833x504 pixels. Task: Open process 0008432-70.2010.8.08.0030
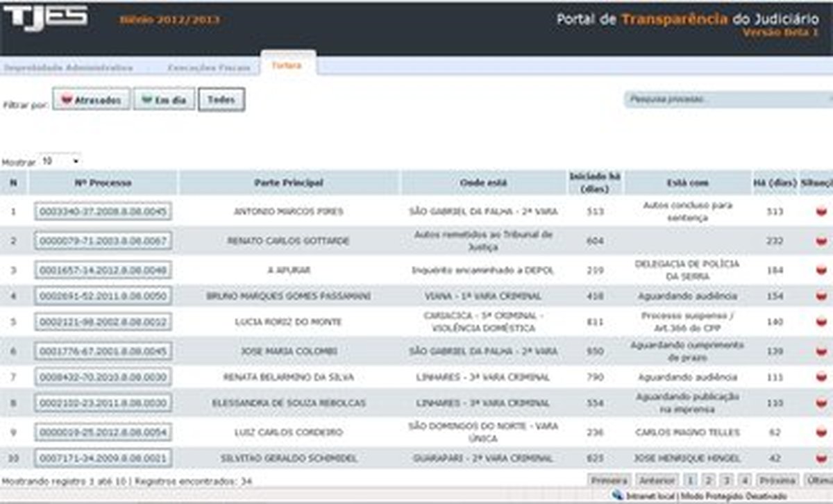[x=103, y=378]
